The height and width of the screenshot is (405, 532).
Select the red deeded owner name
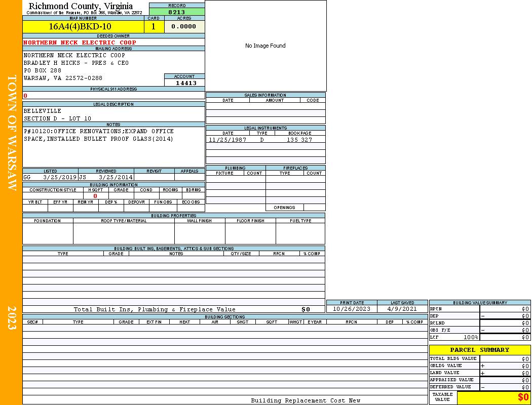click(x=80, y=43)
